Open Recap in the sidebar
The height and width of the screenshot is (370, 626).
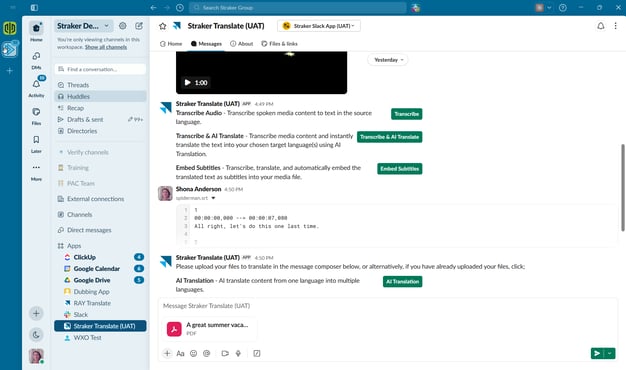pyautogui.click(x=101, y=108)
